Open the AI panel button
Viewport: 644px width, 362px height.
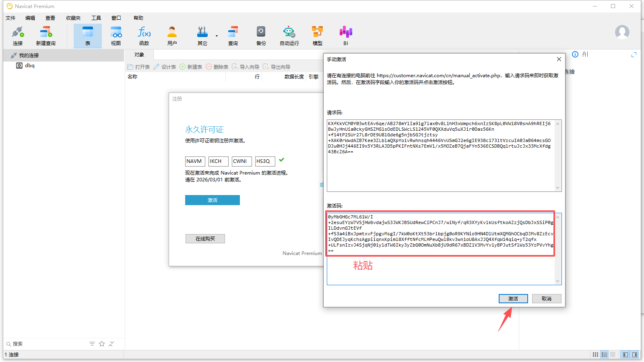click(585, 54)
